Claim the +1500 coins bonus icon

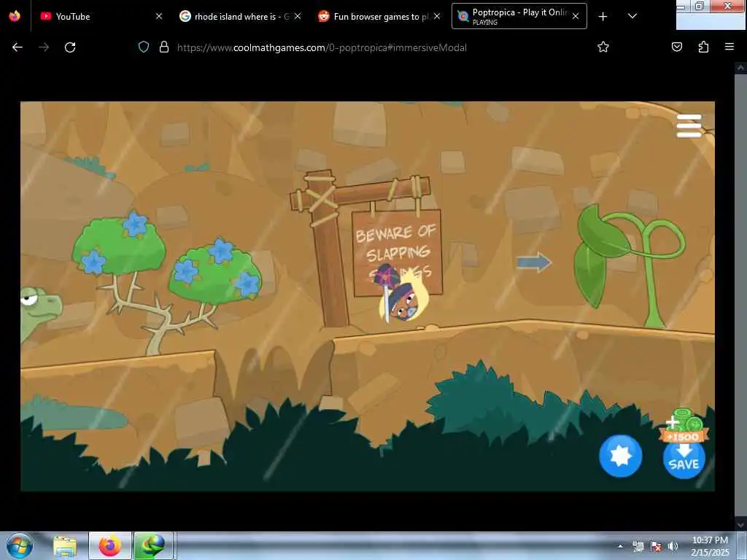tap(684, 426)
